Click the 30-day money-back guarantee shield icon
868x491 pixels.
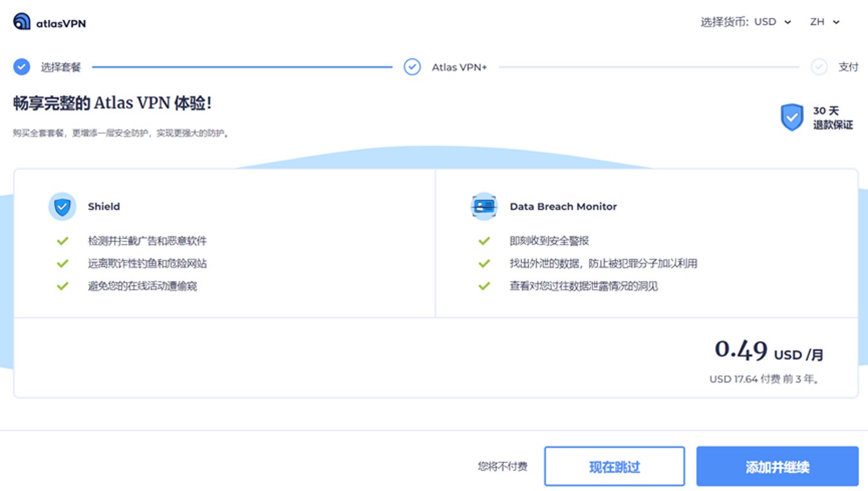(x=792, y=118)
